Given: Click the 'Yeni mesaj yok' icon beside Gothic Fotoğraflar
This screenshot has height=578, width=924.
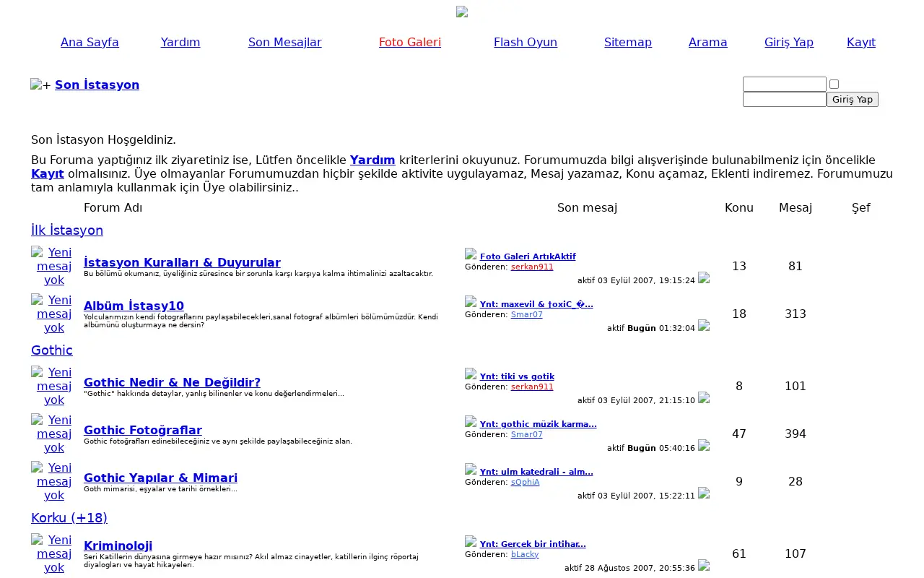Looking at the screenshot, I should (x=54, y=433).
